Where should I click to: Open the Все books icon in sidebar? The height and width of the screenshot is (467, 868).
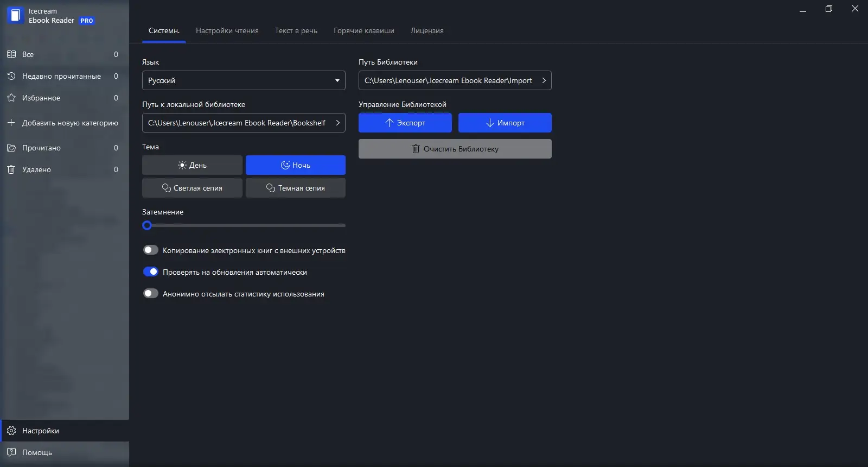coord(11,54)
